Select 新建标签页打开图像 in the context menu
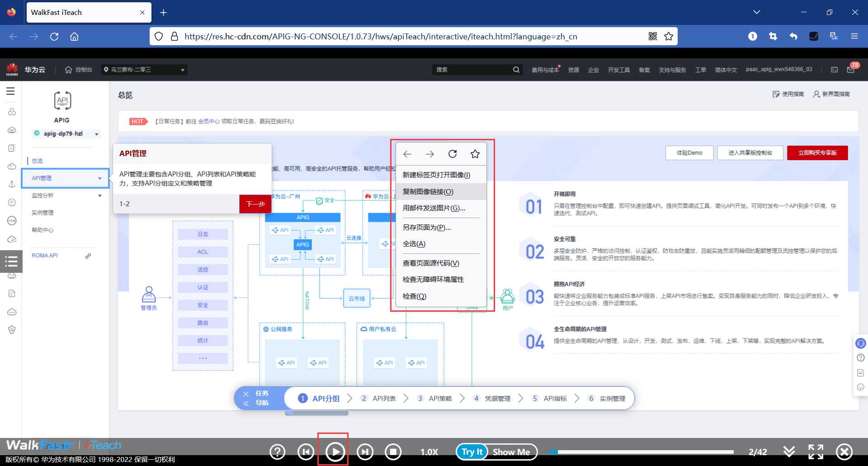The image size is (868, 466). pyautogui.click(x=441, y=175)
